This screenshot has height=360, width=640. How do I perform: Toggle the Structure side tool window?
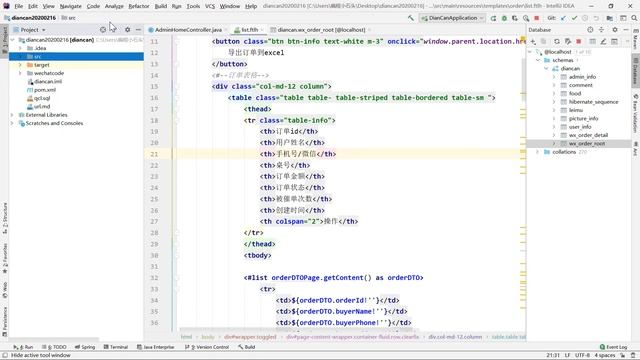(x=5, y=218)
